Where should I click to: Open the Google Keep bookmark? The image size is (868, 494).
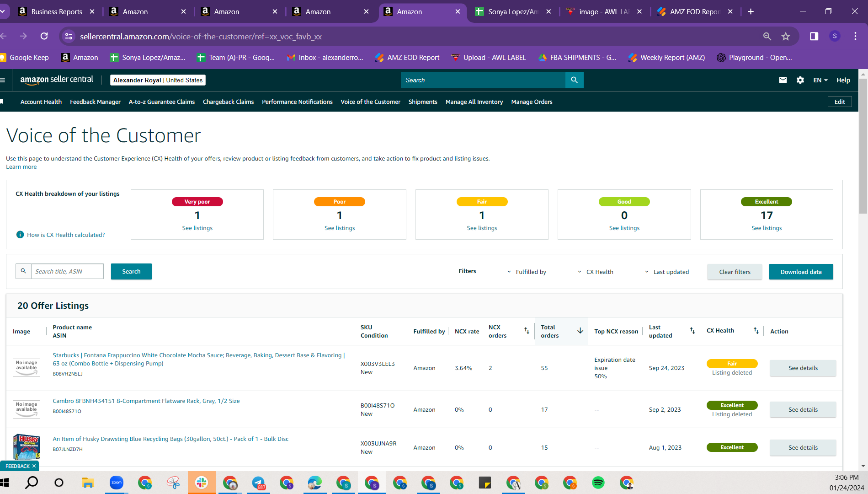click(x=25, y=57)
